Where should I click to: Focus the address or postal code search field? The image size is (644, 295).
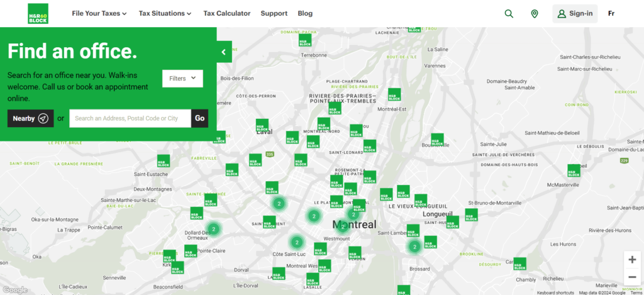click(x=130, y=118)
